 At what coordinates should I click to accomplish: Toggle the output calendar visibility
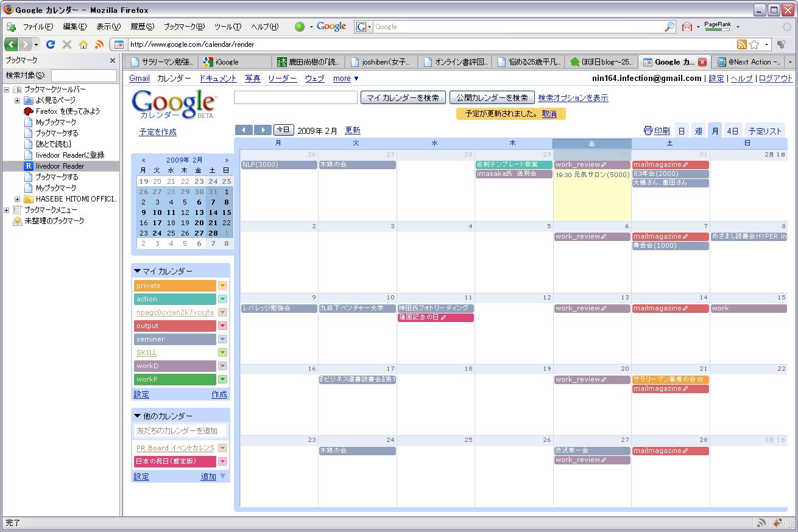(175, 326)
